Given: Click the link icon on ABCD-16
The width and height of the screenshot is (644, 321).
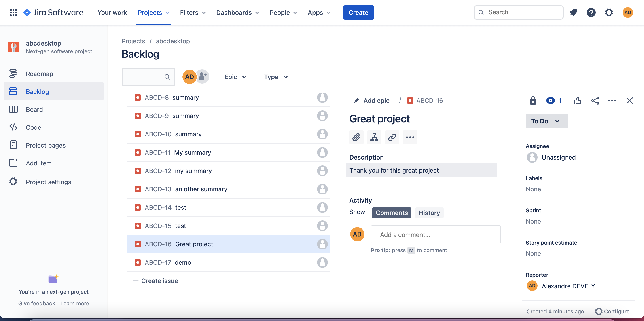Looking at the screenshot, I should point(391,137).
